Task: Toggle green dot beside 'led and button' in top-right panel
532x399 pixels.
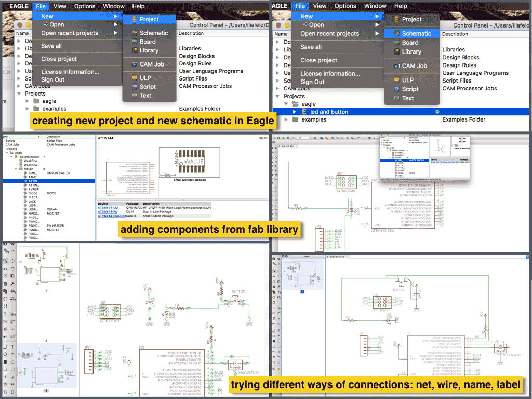Action: click(x=437, y=112)
